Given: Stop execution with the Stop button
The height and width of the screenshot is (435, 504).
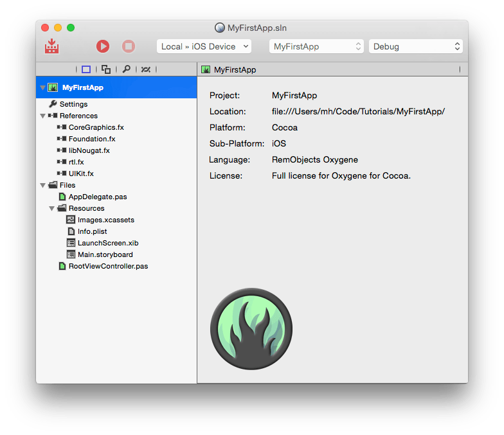Looking at the screenshot, I should [x=129, y=46].
